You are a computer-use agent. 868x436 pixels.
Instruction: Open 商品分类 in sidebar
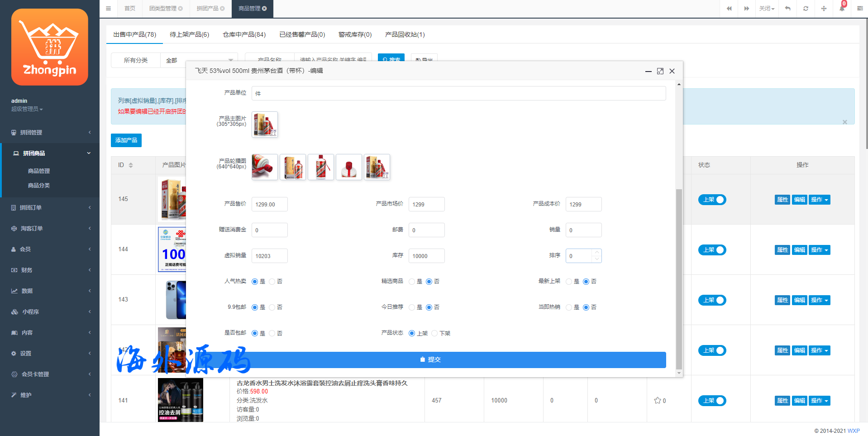pos(39,186)
